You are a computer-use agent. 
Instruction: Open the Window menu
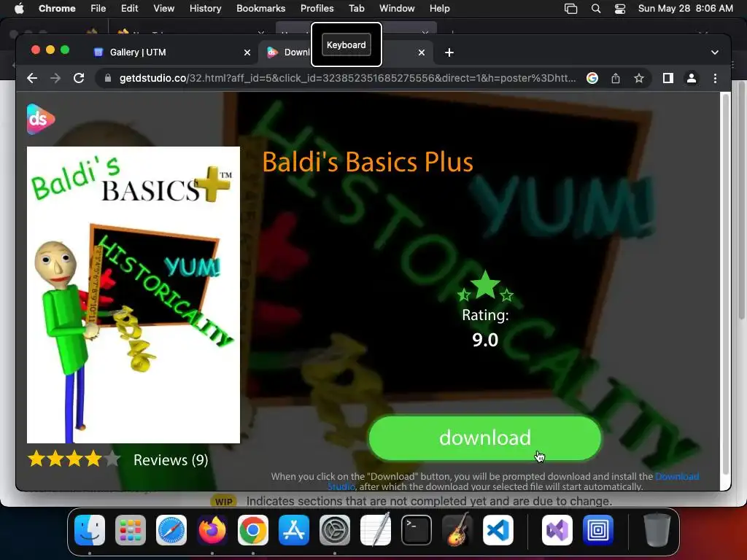click(x=397, y=8)
